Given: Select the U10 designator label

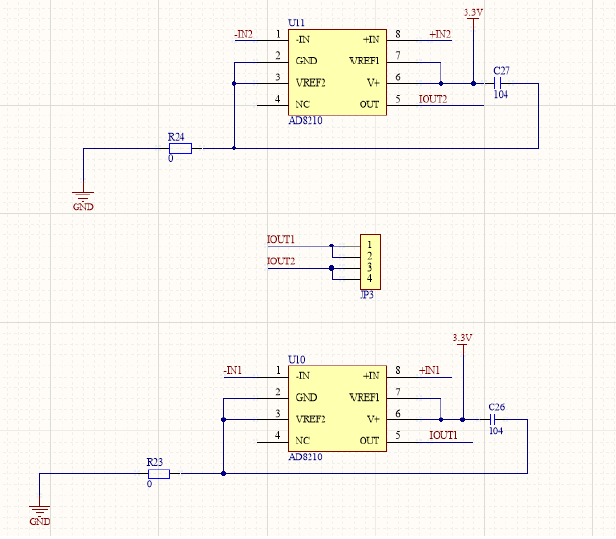Looking at the screenshot, I should [297, 359].
